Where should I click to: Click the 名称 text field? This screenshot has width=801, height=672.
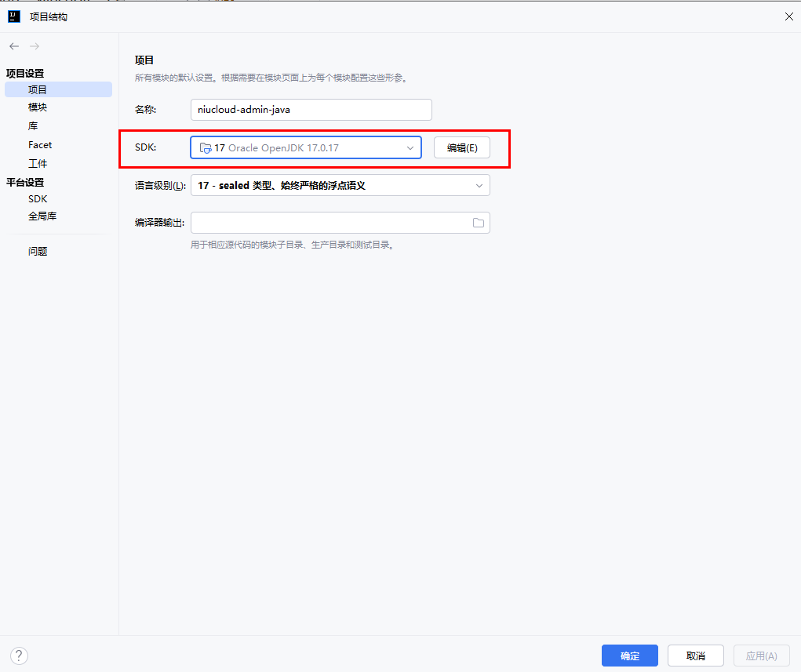tap(311, 110)
